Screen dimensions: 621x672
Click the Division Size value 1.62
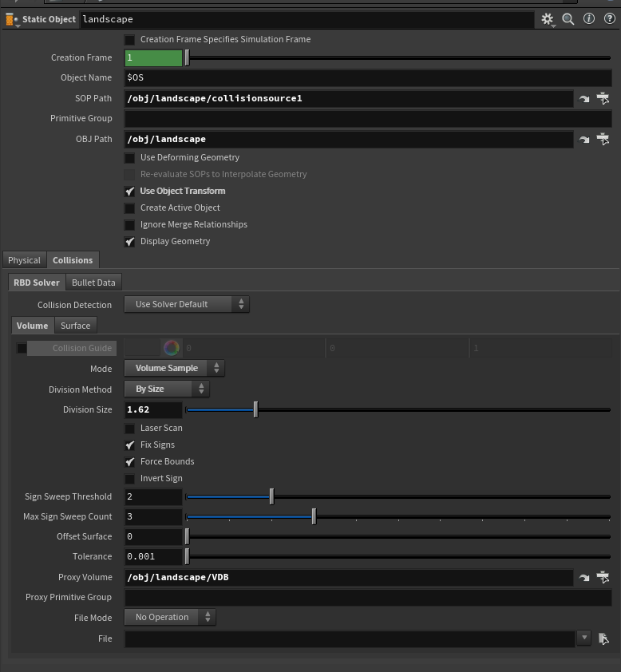153,409
